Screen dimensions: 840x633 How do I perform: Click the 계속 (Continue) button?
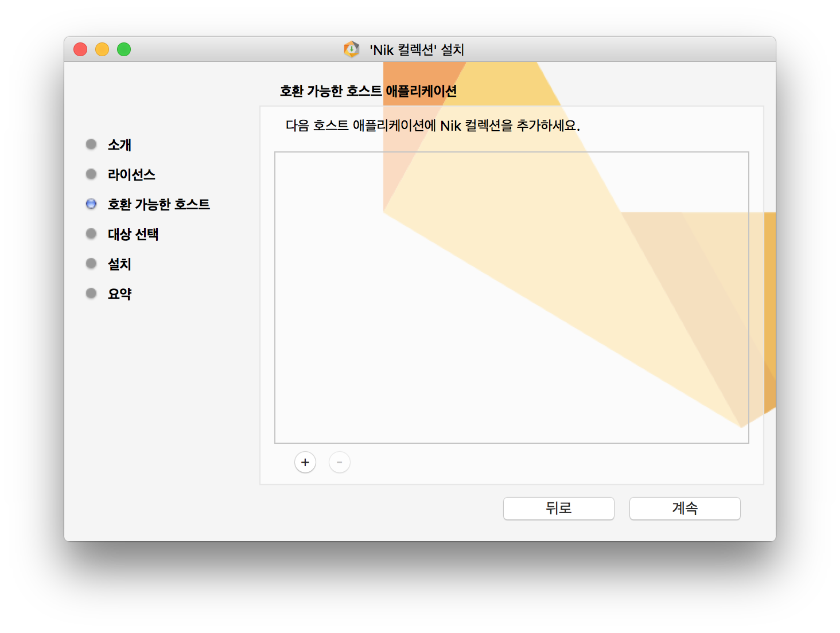point(685,508)
